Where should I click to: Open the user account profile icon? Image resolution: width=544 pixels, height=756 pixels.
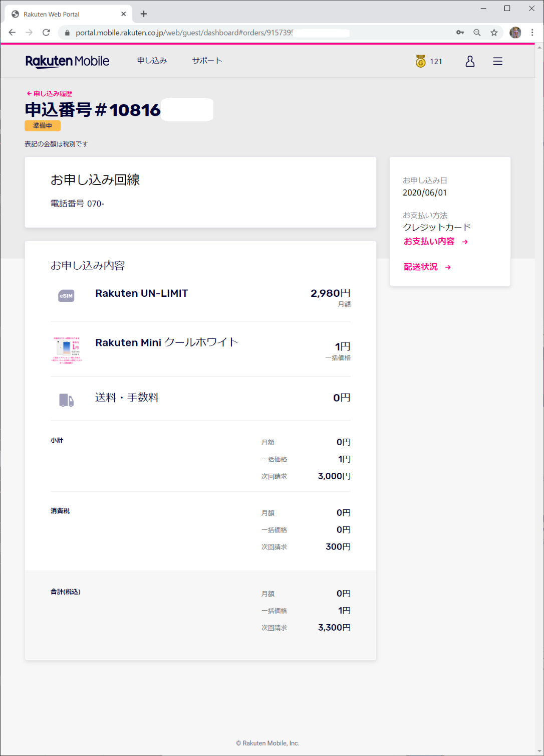click(x=470, y=61)
